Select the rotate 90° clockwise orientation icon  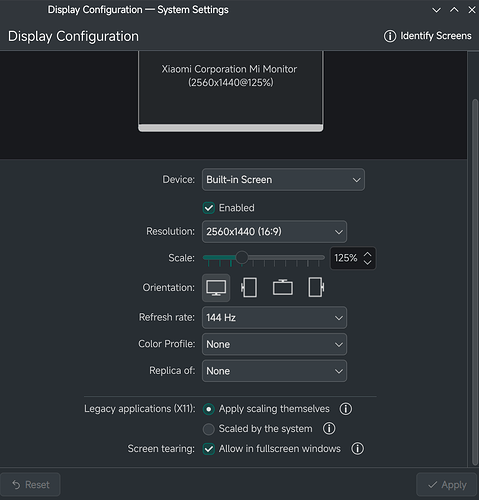[316, 288]
